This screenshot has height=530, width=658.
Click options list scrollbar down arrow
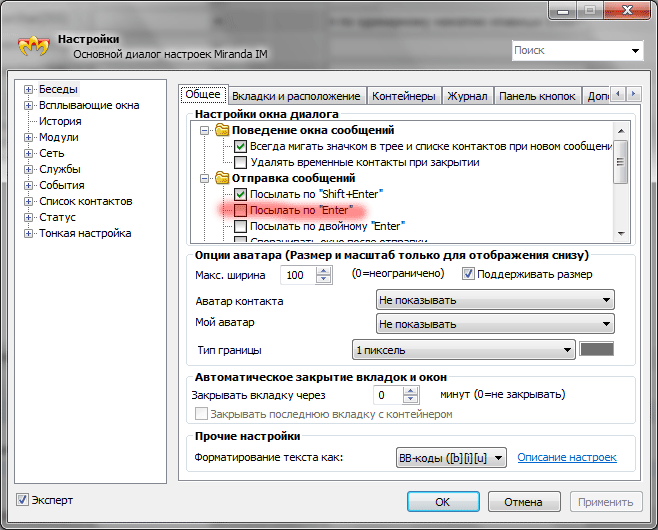621,234
